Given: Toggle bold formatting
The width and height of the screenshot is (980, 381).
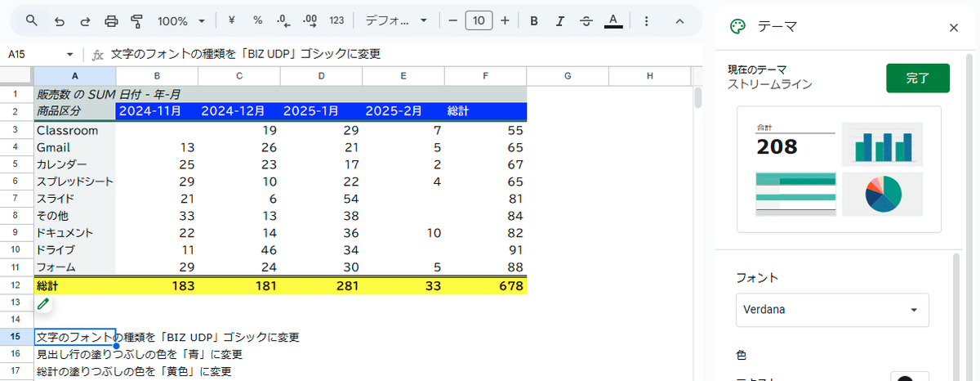Looking at the screenshot, I should [x=534, y=20].
